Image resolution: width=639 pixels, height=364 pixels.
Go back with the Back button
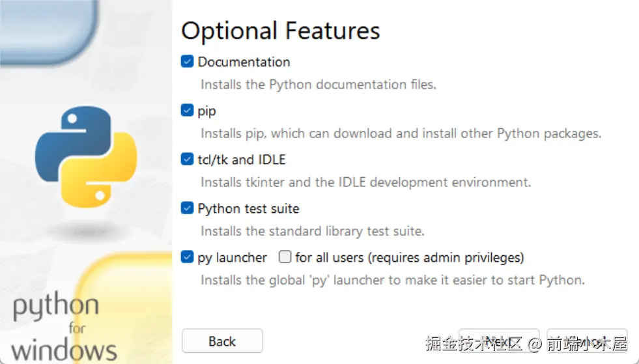coord(222,341)
